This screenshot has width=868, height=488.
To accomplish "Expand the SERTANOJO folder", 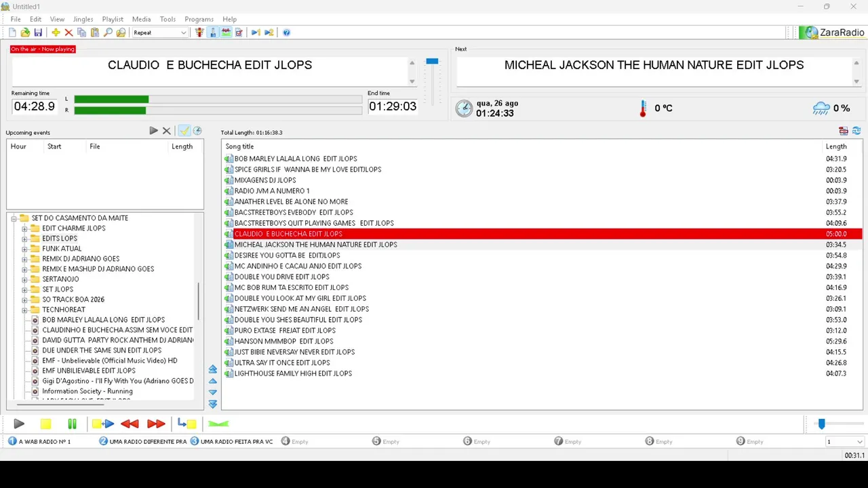I will (x=24, y=279).
